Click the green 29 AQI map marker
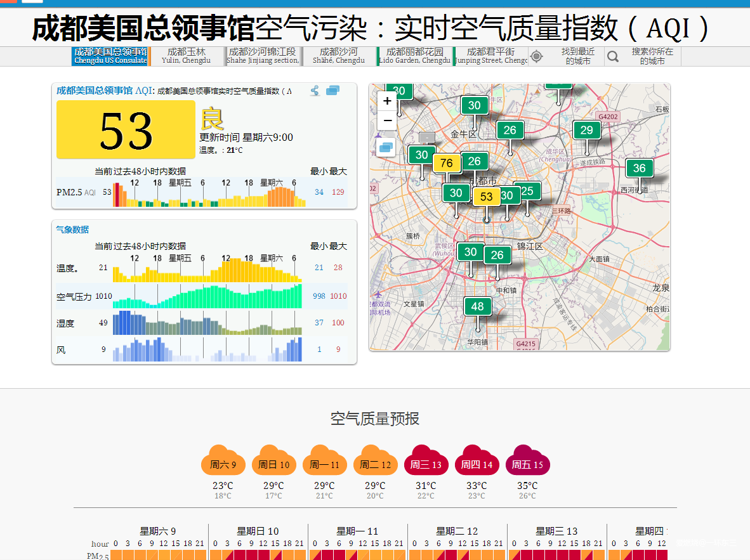Viewport: 750px width, 560px height. (586, 130)
